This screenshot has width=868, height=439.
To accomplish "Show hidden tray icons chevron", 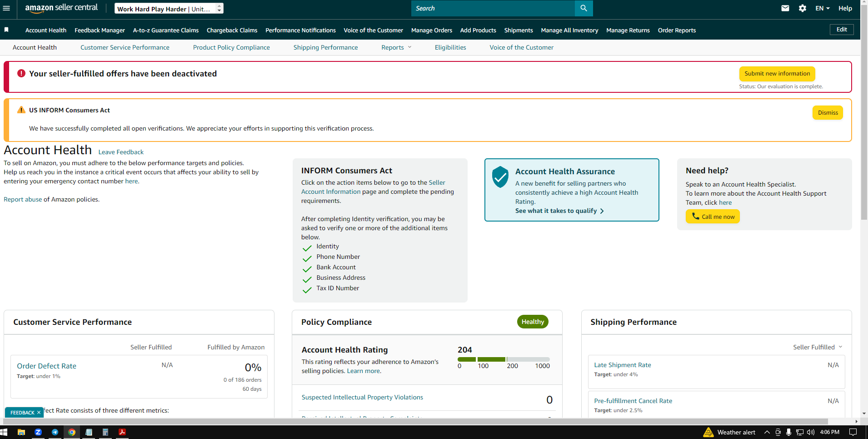I will (x=767, y=432).
